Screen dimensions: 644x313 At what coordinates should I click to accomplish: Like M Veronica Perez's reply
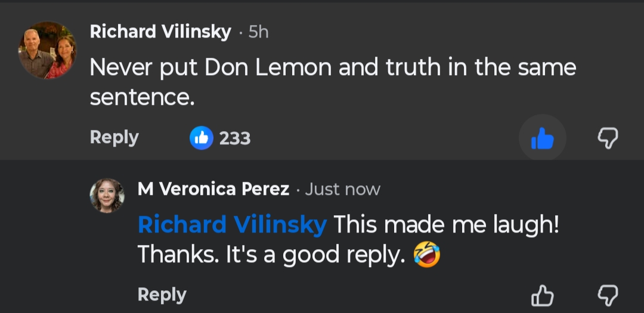click(x=542, y=296)
